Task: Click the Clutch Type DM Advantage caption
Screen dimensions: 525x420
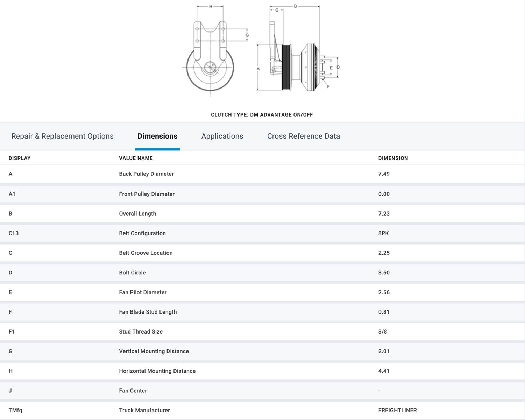Action: click(262, 115)
